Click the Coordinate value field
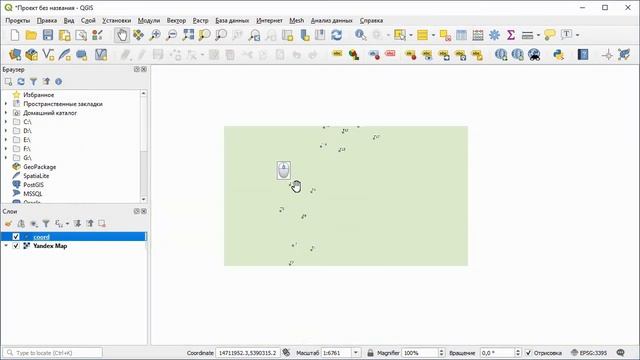This screenshot has width=640, height=360. point(247,353)
